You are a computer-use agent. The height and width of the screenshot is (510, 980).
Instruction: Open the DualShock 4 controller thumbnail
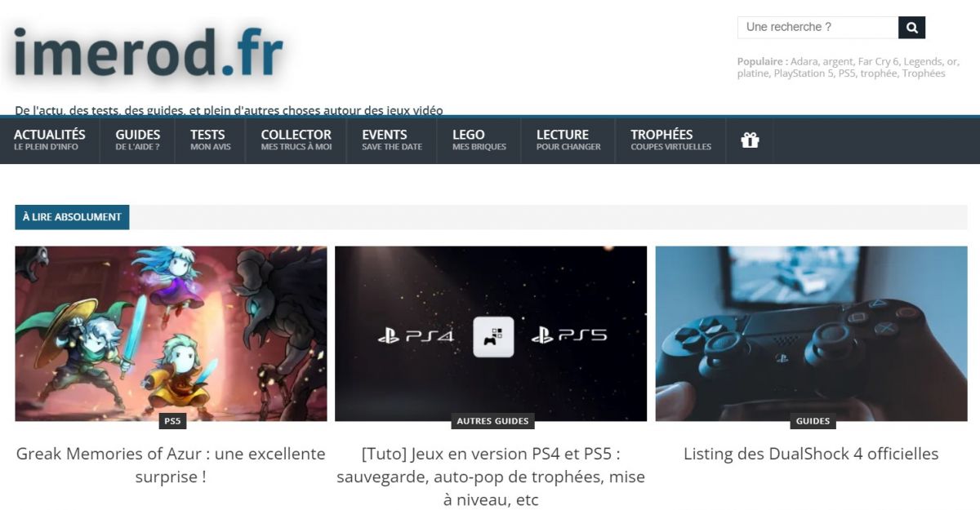(x=811, y=334)
